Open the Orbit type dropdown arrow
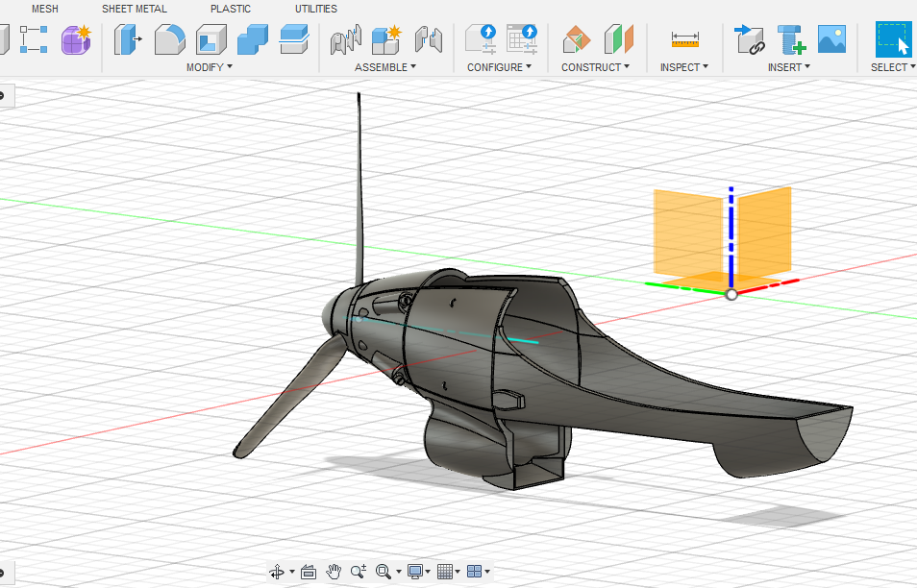Image resolution: width=917 pixels, height=588 pixels. 292,572
